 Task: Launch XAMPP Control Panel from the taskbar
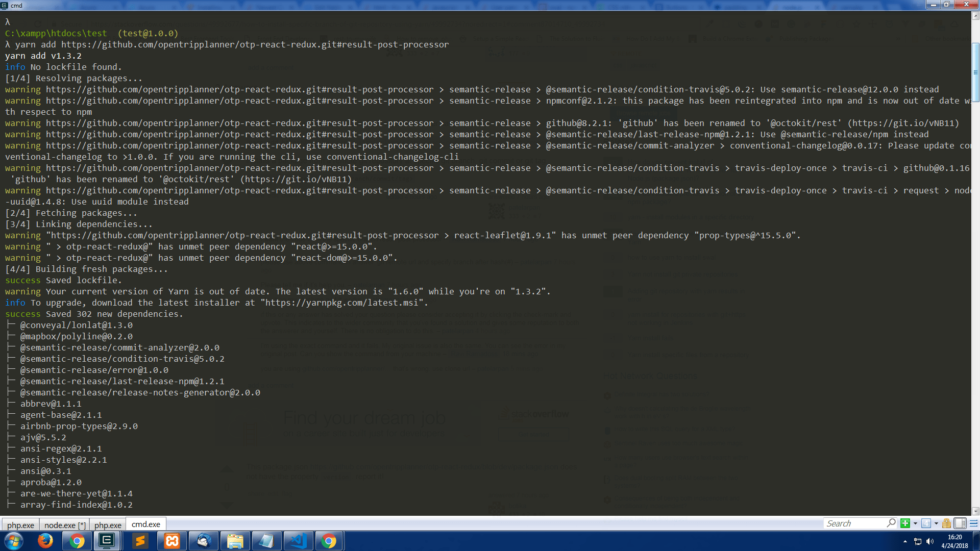click(x=171, y=541)
